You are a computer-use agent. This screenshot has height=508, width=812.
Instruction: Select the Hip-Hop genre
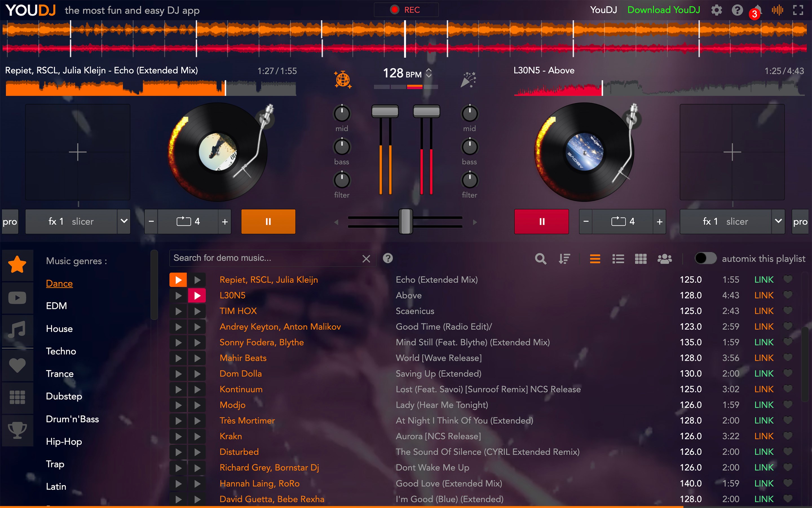[64, 442]
